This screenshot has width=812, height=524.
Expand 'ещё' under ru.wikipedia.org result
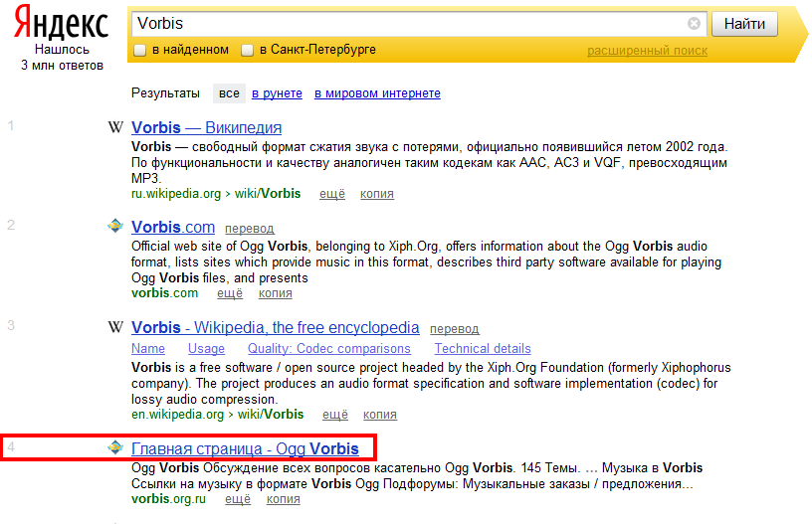[331, 194]
